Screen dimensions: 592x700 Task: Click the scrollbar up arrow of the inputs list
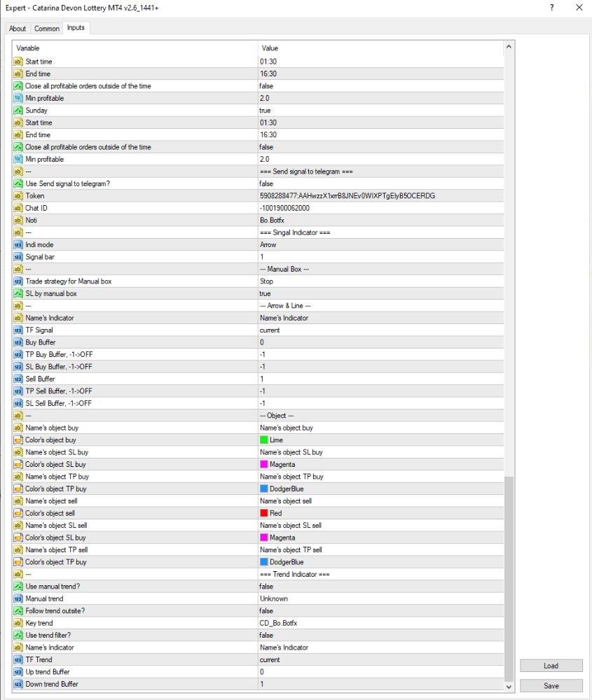click(509, 46)
